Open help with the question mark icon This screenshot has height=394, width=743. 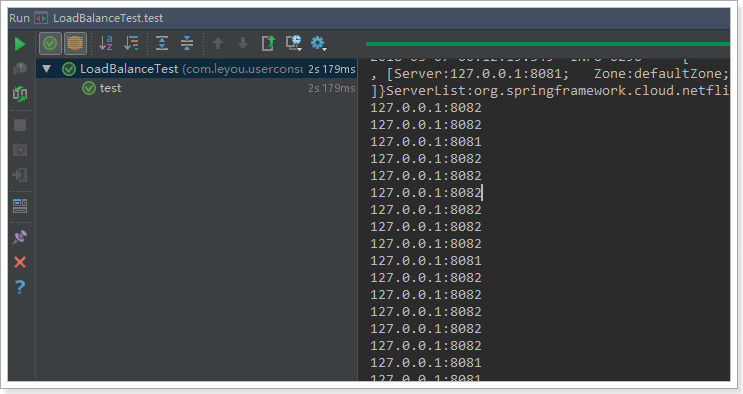(x=20, y=287)
